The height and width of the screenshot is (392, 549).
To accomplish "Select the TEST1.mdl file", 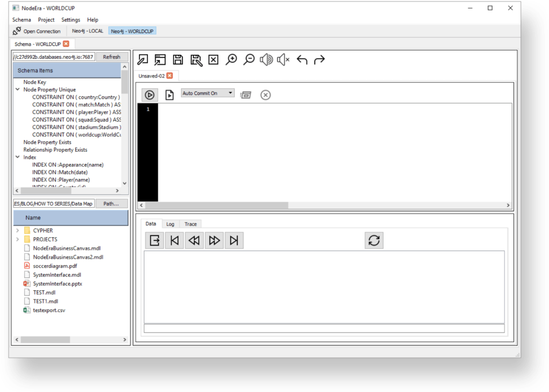I will pyautogui.click(x=46, y=301).
